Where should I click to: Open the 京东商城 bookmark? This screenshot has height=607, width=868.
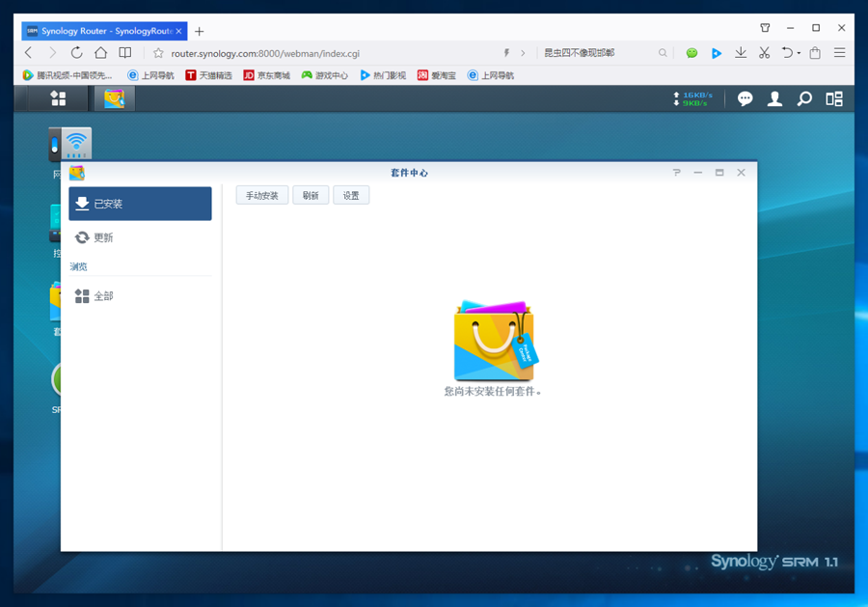click(266, 75)
